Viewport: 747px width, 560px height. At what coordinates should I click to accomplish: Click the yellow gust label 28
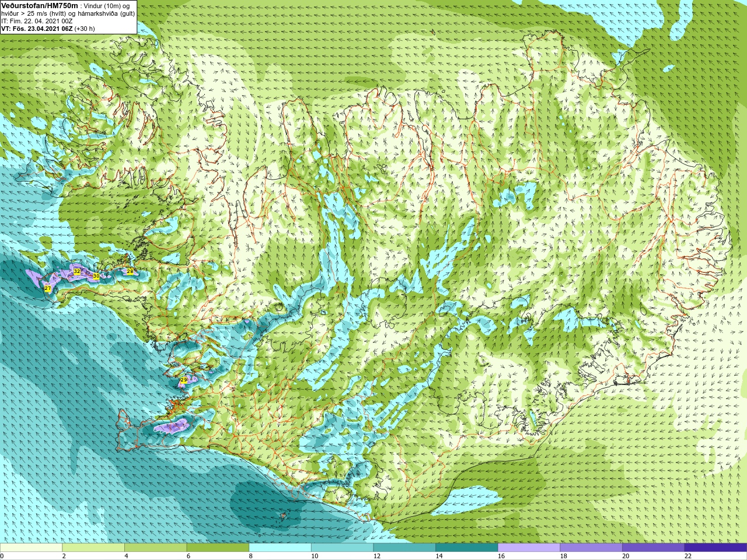point(130,271)
